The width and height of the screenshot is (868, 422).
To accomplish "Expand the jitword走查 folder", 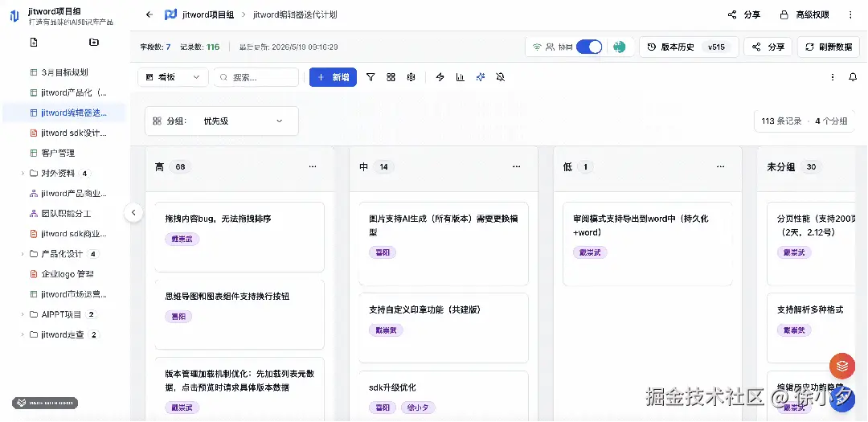I will [x=23, y=334].
